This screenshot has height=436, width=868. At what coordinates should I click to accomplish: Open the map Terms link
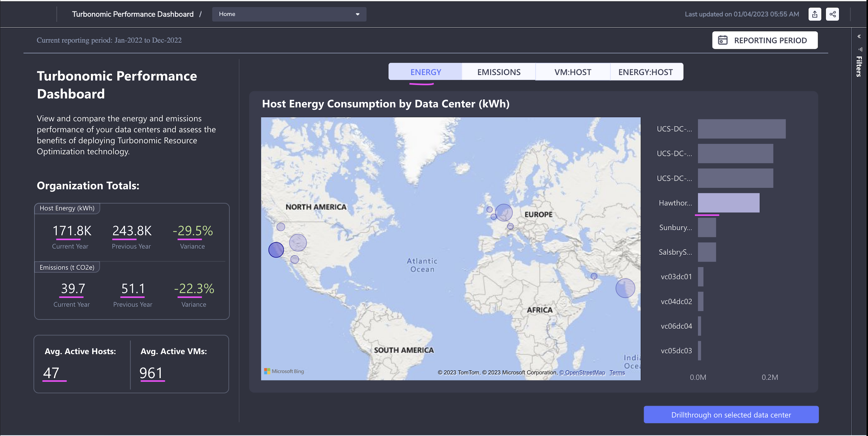[x=617, y=373]
